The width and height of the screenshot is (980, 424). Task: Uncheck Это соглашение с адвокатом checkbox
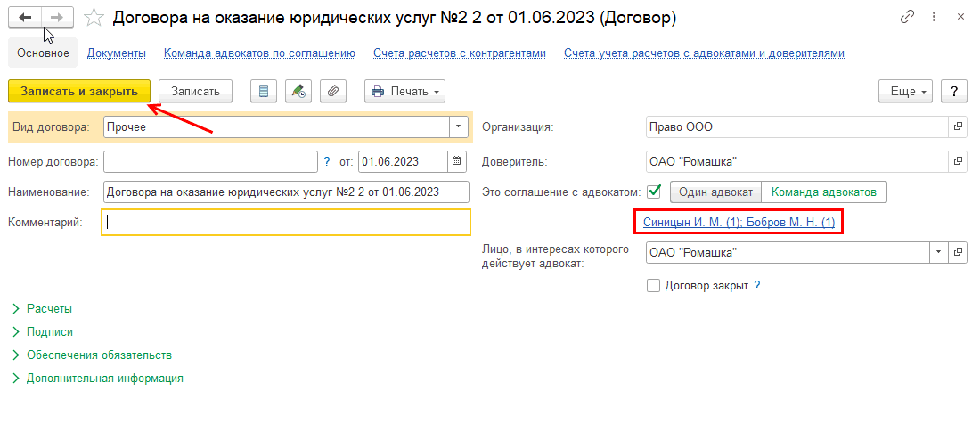(655, 191)
